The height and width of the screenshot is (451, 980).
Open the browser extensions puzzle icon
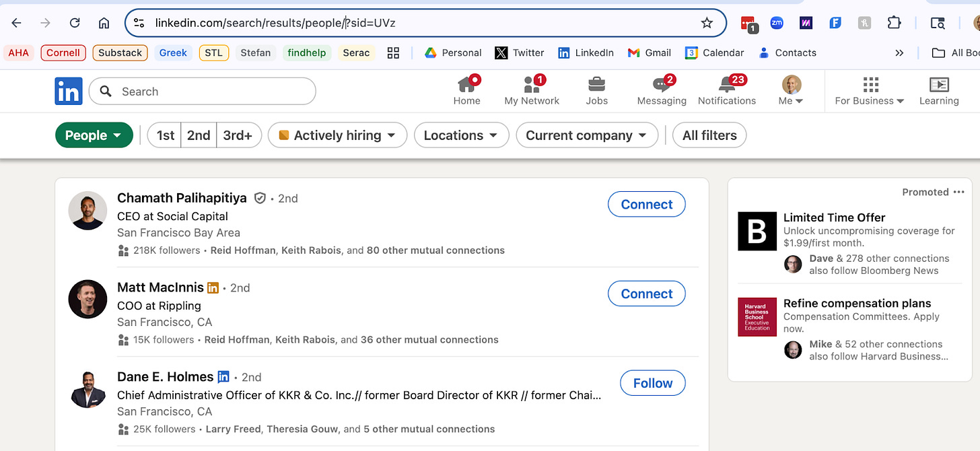(x=894, y=23)
